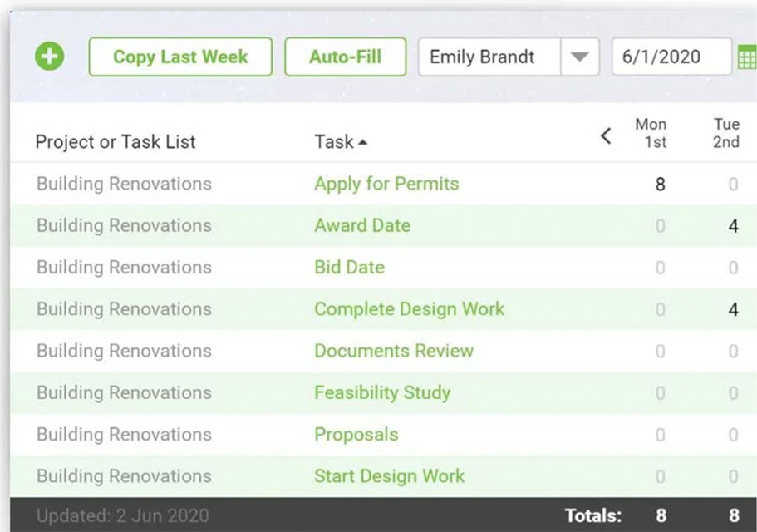Click Copy Last Week button
Screen dimensions: 757x532
coord(180,57)
